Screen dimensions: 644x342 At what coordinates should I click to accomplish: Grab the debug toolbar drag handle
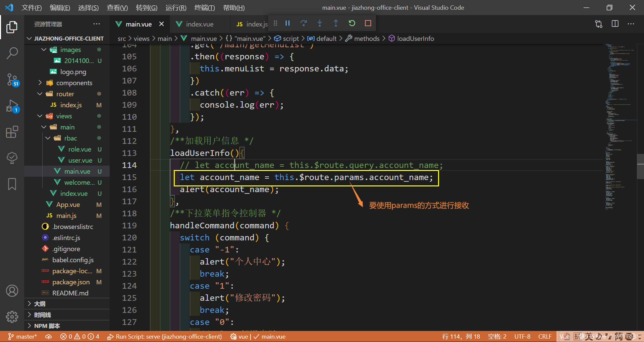275,23
